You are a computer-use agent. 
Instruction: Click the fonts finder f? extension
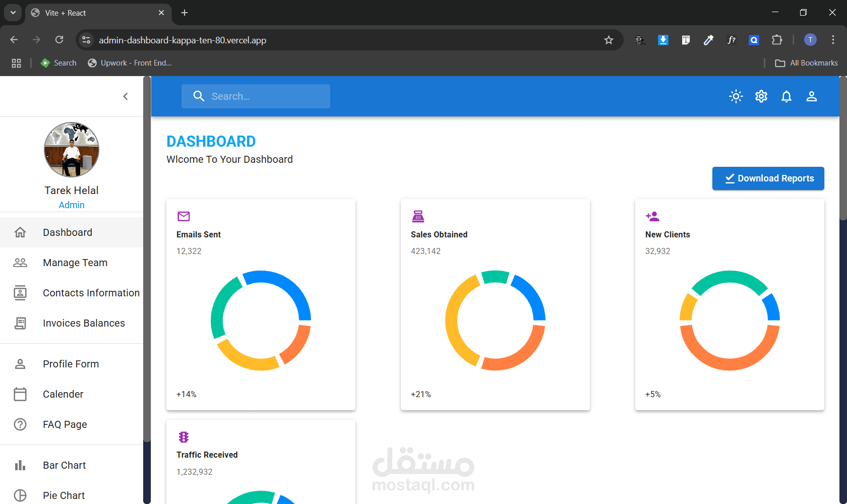point(731,40)
